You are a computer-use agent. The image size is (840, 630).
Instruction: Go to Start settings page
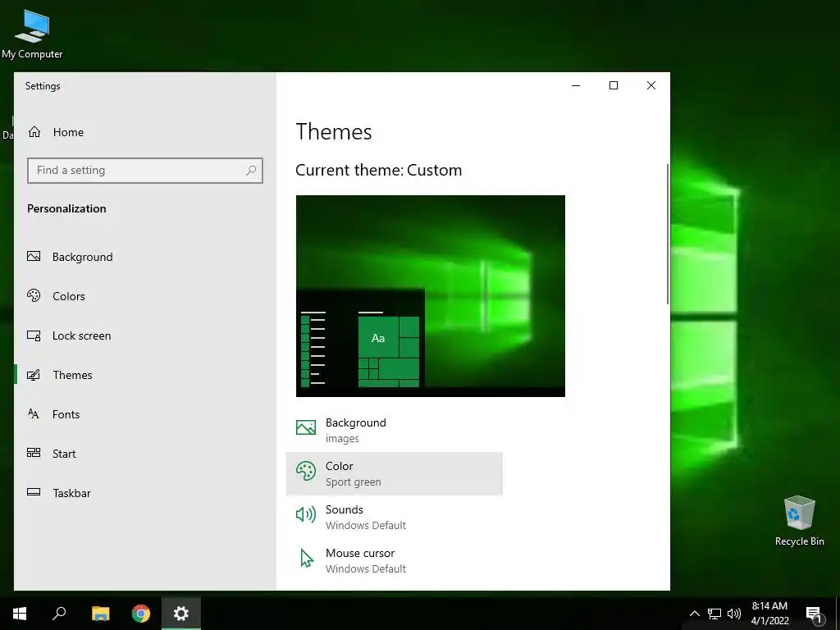point(144,453)
